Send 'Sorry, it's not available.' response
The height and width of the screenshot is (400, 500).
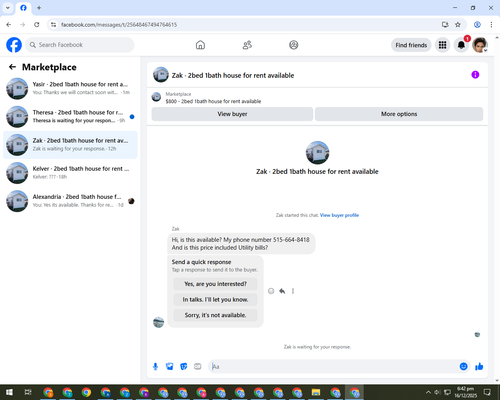[x=215, y=315]
